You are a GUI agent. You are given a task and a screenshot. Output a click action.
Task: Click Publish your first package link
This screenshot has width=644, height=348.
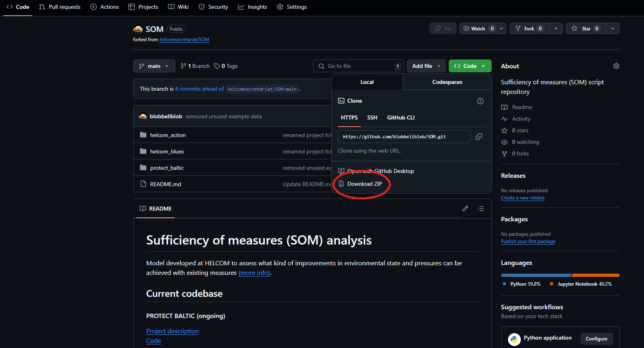point(528,241)
